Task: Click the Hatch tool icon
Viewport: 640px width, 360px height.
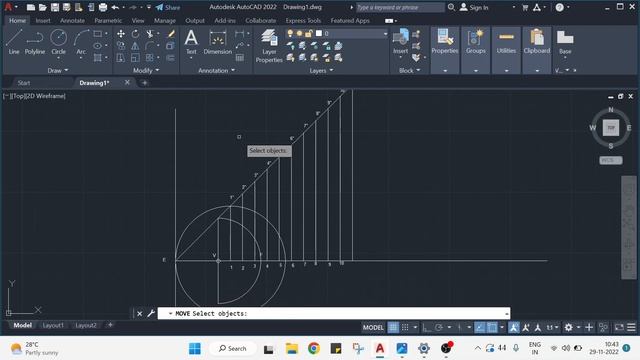Action: (98, 58)
